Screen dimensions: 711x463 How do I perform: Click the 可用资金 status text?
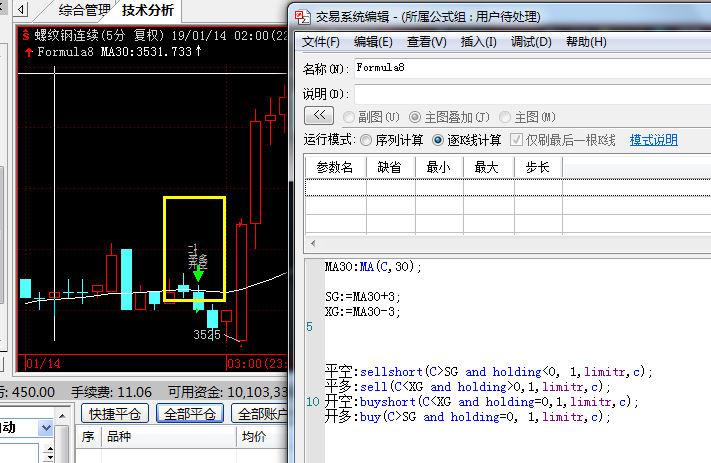click(x=228, y=392)
